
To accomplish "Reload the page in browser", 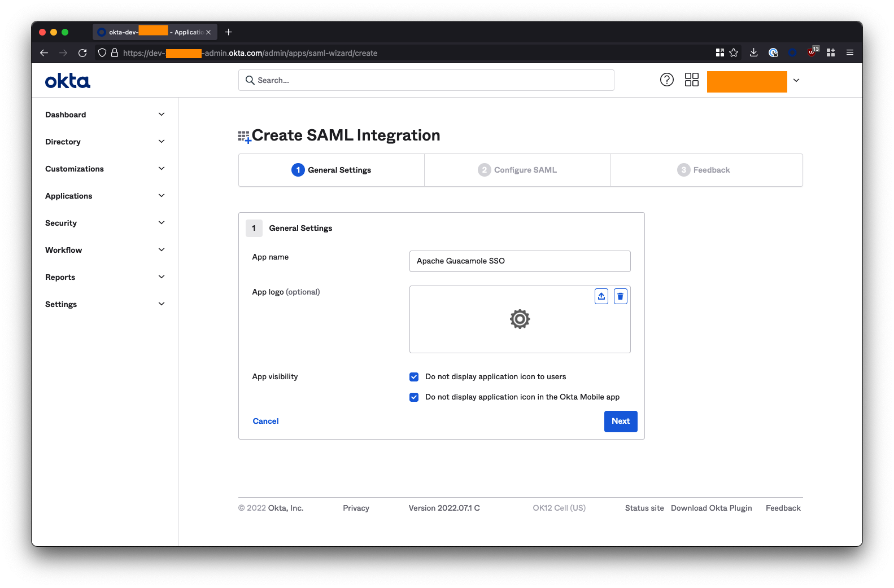I will coord(82,53).
